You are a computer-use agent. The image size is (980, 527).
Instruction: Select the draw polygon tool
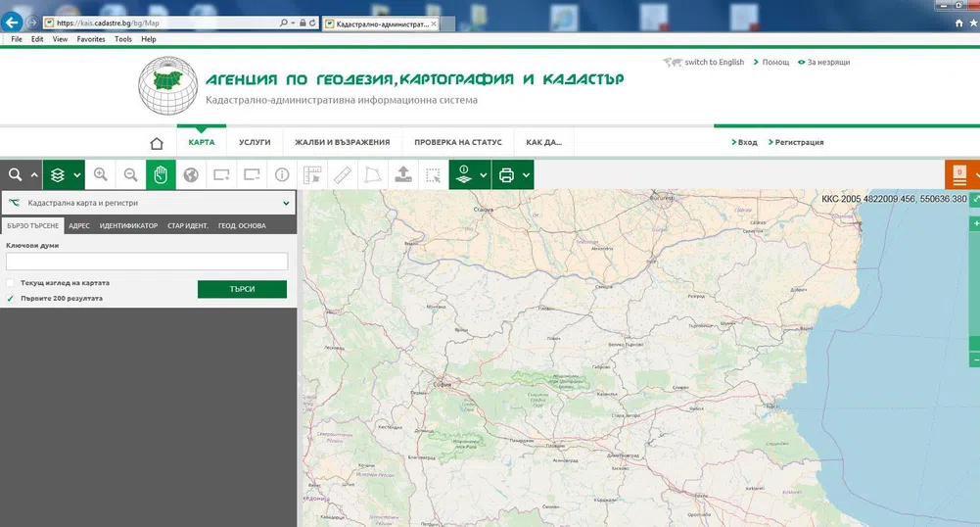[x=373, y=175]
